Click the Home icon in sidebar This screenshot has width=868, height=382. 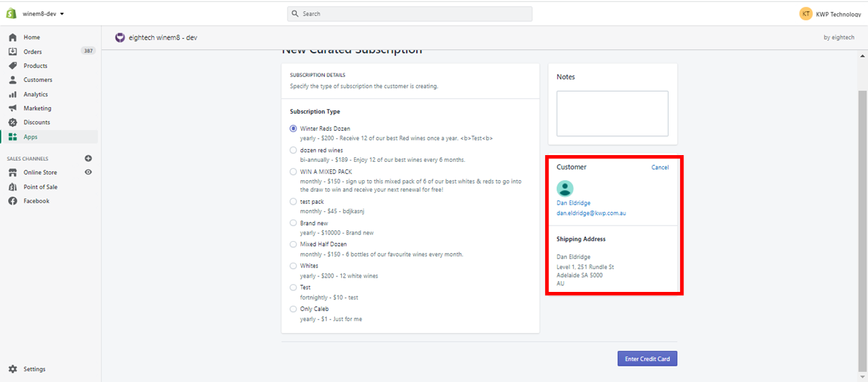click(12, 37)
